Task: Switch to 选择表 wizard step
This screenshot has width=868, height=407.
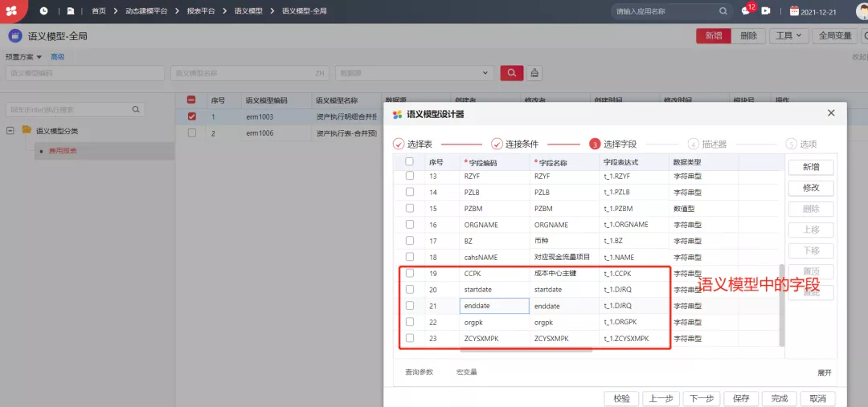Action: (412, 144)
